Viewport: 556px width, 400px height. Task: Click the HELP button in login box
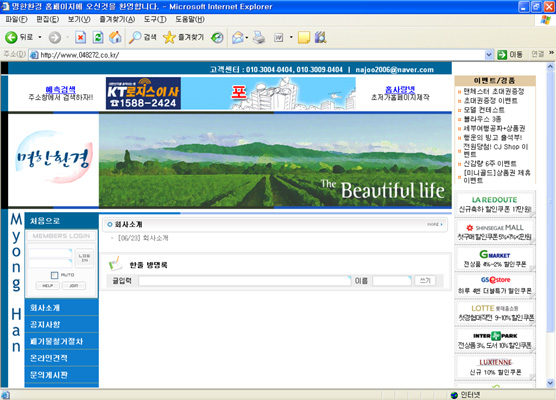coord(48,285)
